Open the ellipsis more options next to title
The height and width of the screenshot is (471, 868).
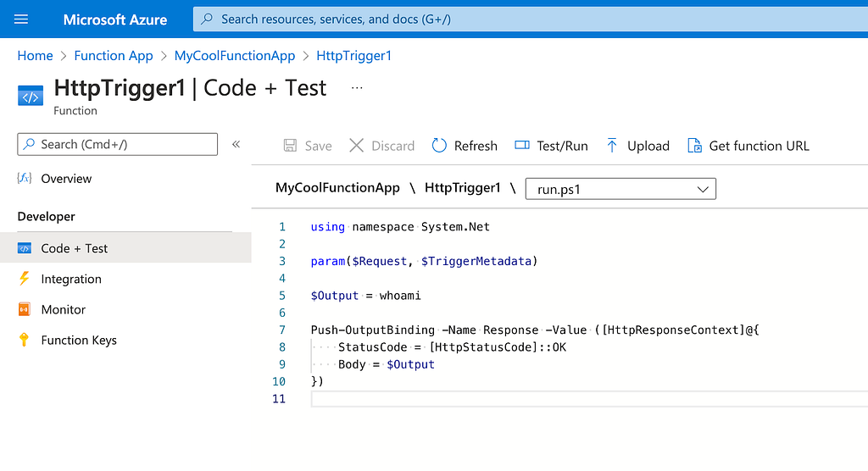(x=357, y=88)
